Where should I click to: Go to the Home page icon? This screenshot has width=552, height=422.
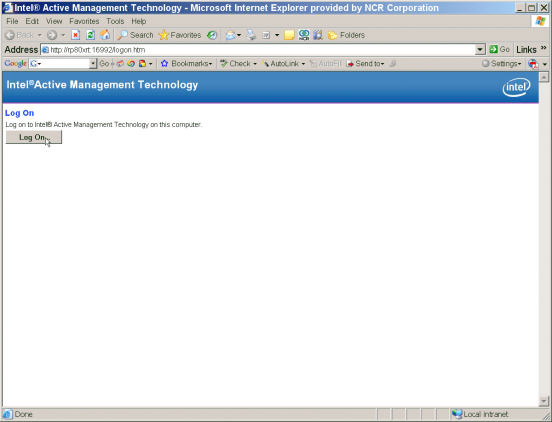[105, 35]
